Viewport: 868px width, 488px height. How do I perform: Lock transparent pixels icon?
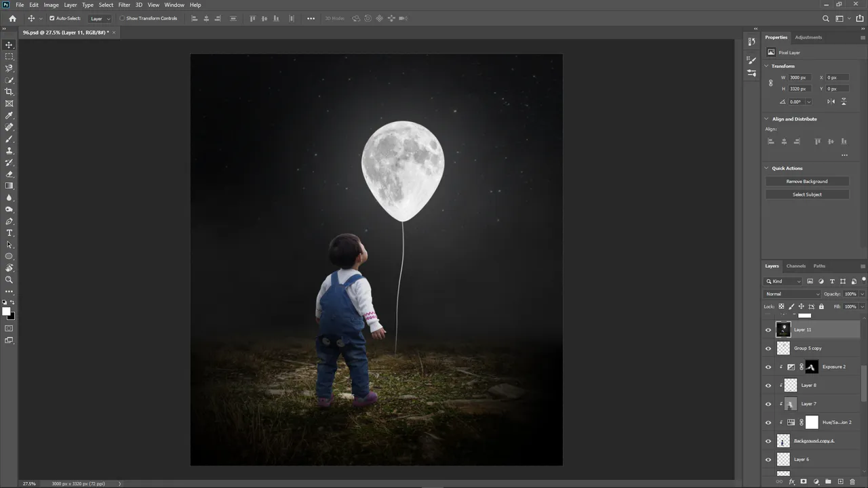781,306
